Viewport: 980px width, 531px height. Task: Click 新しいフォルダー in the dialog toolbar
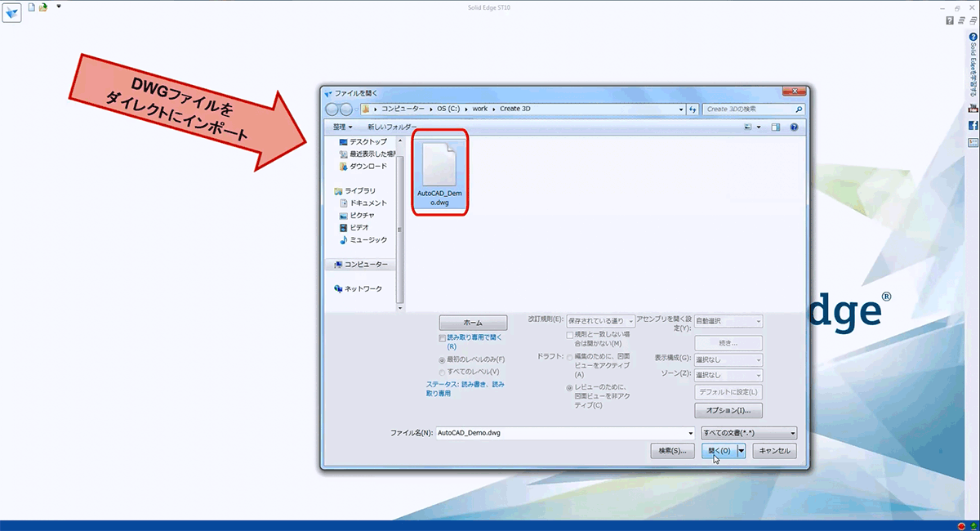tap(392, 127)
